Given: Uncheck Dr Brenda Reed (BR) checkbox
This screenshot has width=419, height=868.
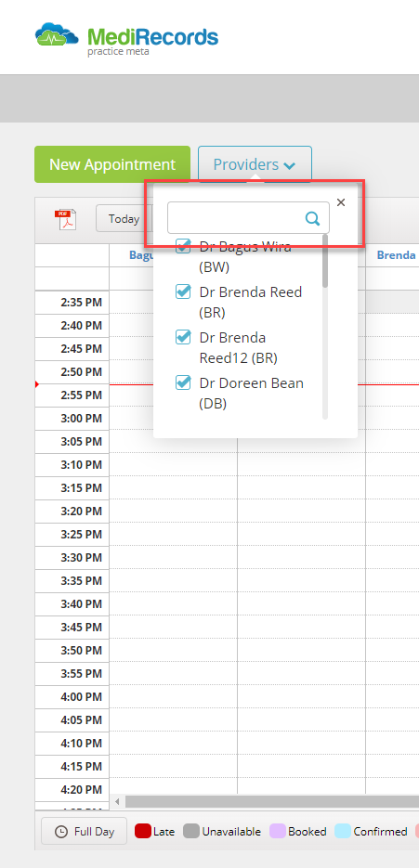Looking at the screenshot, I should (183, 291).
